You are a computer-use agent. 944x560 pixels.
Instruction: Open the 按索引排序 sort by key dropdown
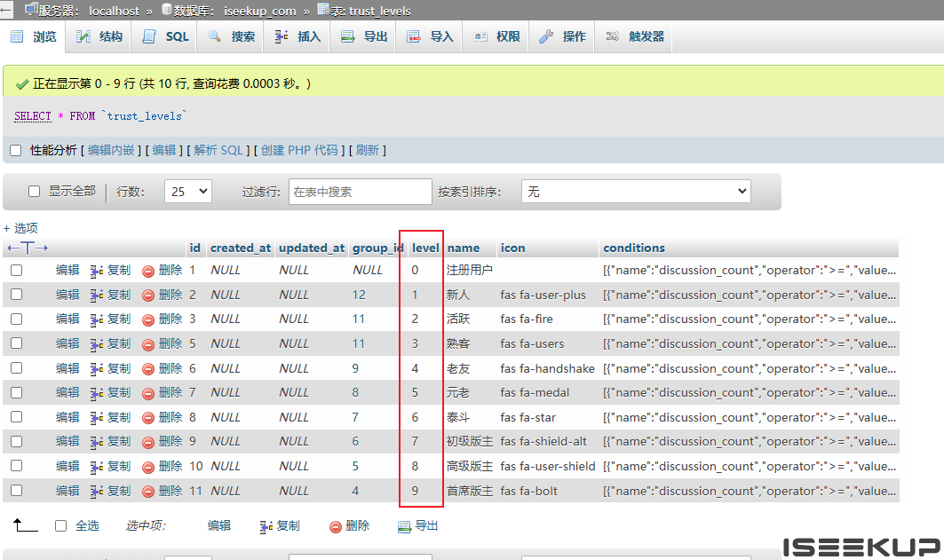[636, 192]
